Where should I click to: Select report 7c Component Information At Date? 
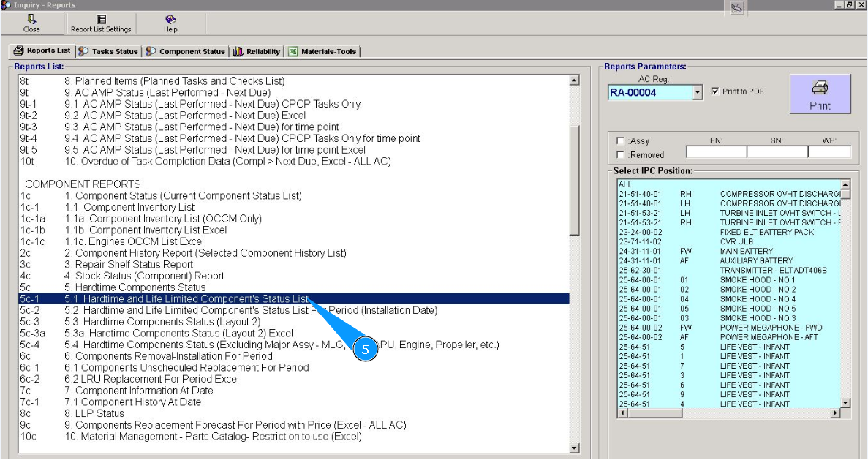click(x=294, y=391)
